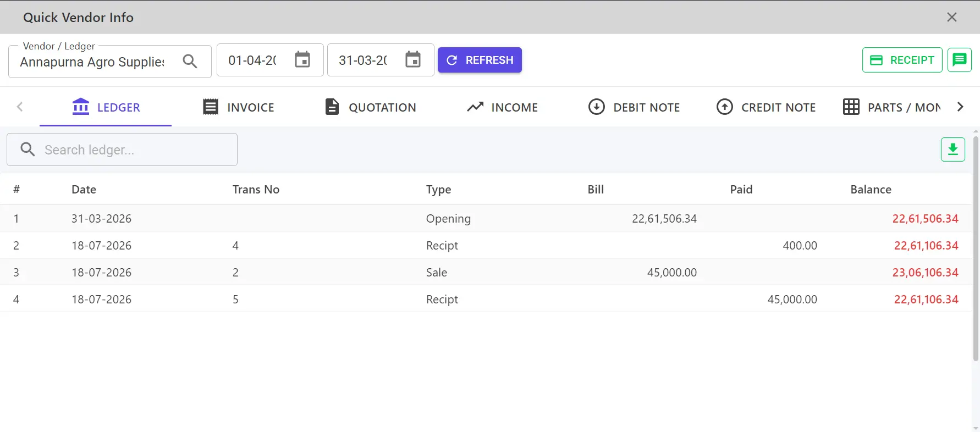Screen dimensions: 980x432
Task: Click the Type column header
Action: (x=438, y=190)
